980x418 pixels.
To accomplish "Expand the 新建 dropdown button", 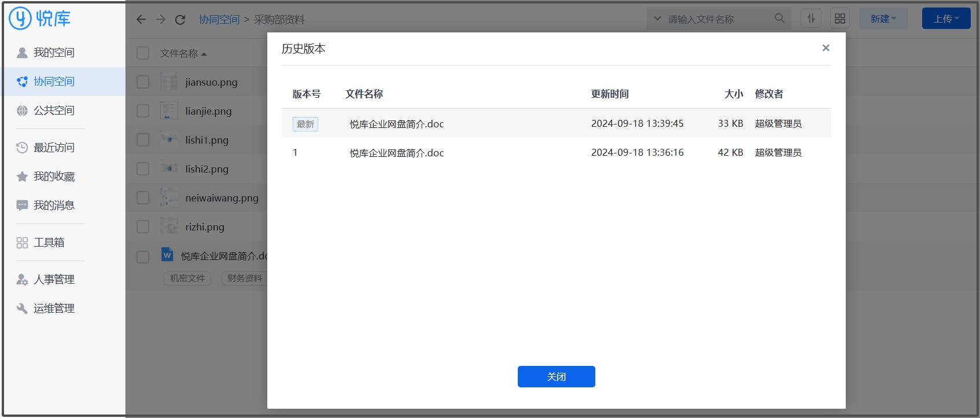I will click(883, 19).
